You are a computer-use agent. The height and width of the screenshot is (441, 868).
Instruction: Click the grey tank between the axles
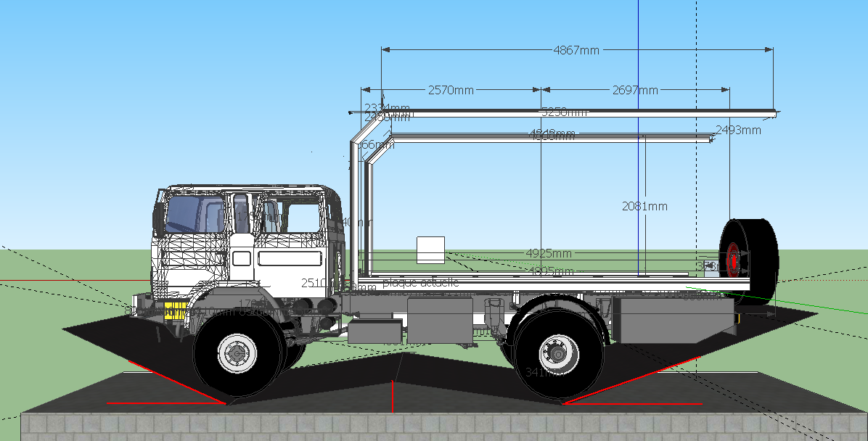coord(440,319)
